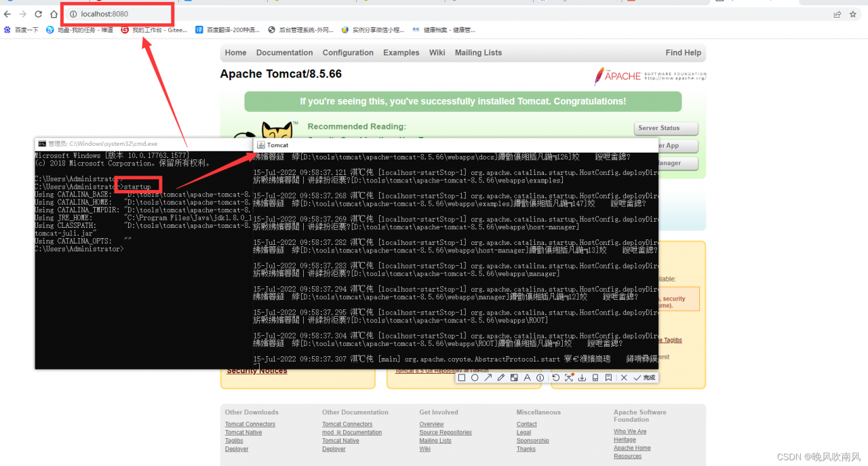This screenshot has width=868, height=466.
Task: Click the Tomcat console window title icon
Action: pyautogui.click(x=260, y=145)
